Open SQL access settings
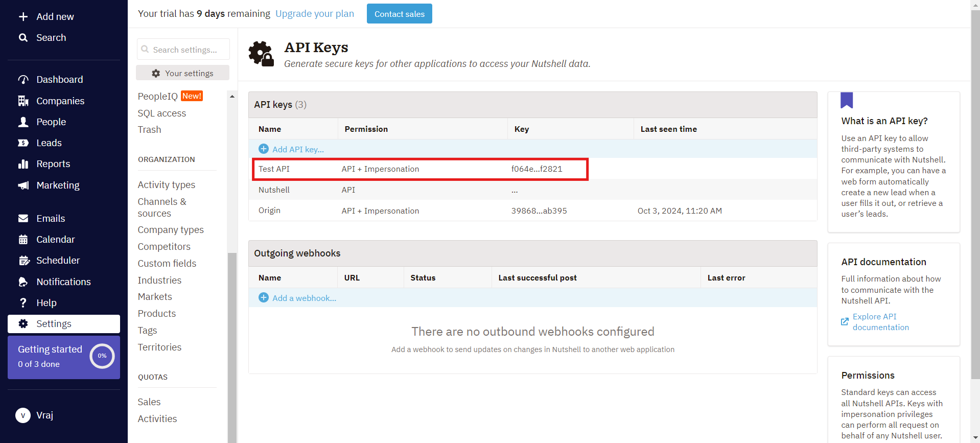980x443 pixels. pyautogui.click(x=161, y=113)
